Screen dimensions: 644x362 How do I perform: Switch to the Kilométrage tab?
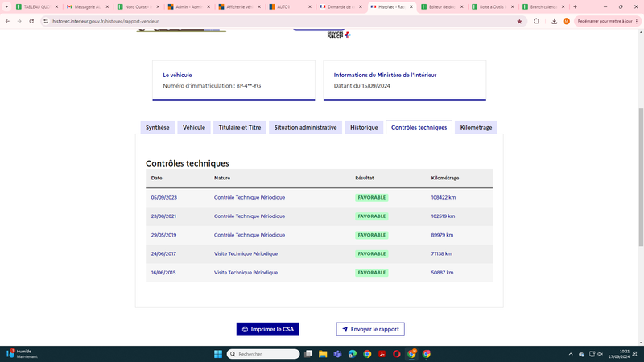pos(476,127)
